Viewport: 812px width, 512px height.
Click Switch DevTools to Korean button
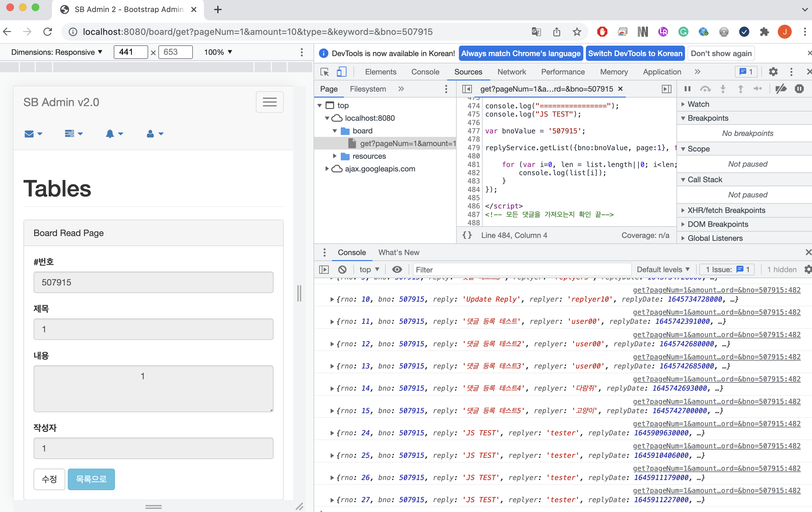point(635,53)
